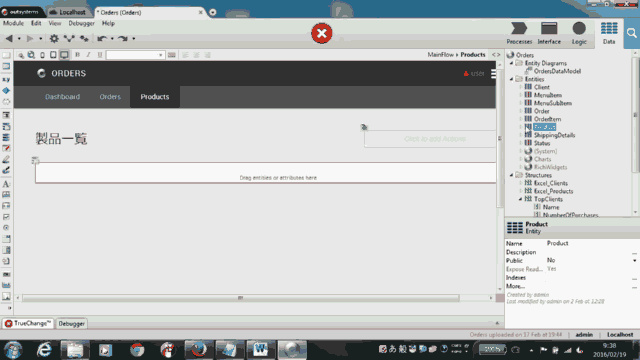
Task: Select the OrderItem entity
Action: click(547, 119)
